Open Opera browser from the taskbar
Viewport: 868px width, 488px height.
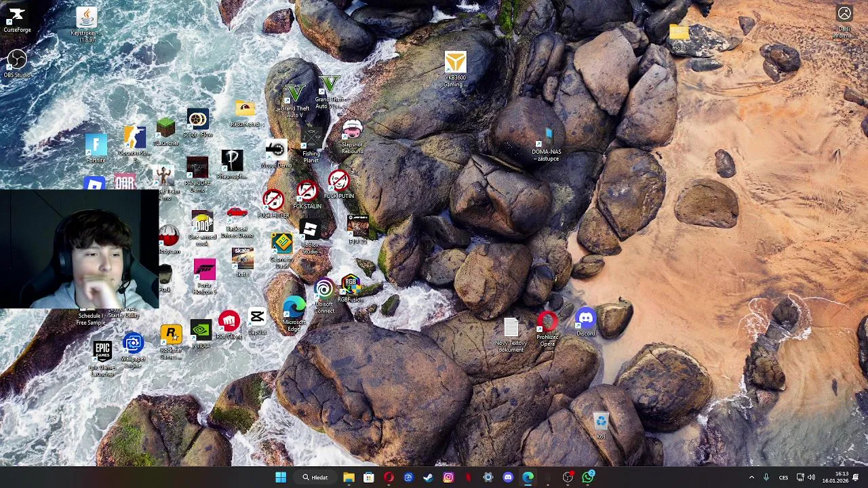389,477
